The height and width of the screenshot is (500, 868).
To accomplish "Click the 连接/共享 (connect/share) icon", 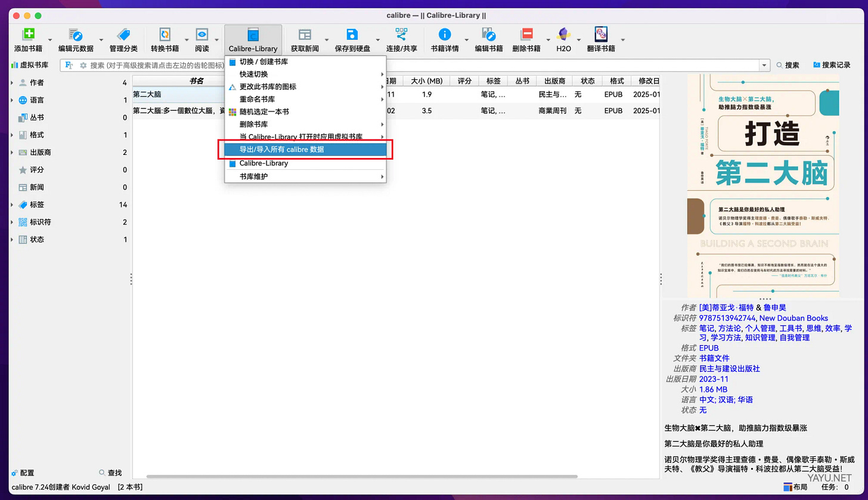I will (401, 35).
